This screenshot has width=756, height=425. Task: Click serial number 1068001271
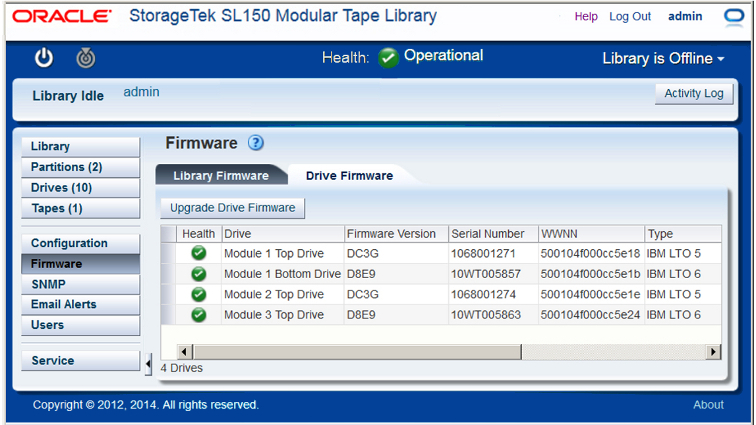point(483,253)
